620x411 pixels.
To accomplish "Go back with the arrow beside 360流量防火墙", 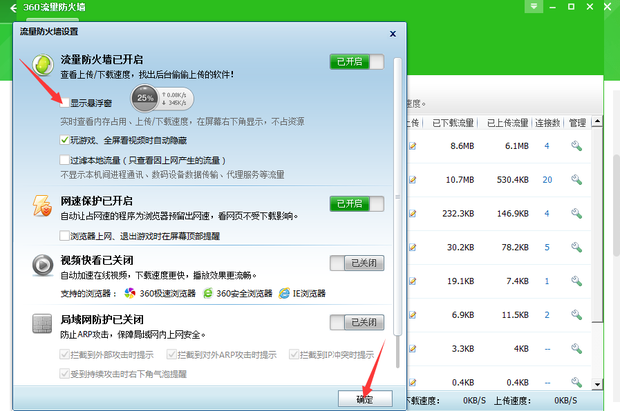I will click(13, 8).
